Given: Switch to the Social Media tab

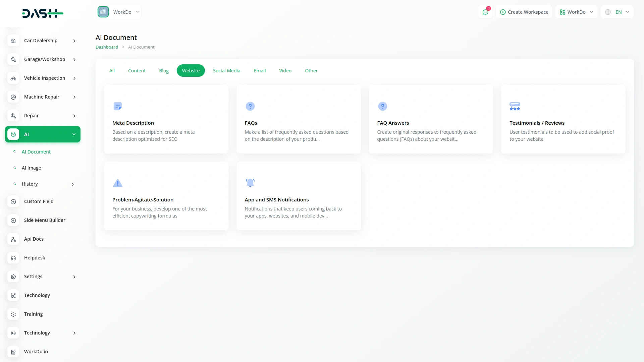Looking at the screenshot, I should tap(226, 71).
